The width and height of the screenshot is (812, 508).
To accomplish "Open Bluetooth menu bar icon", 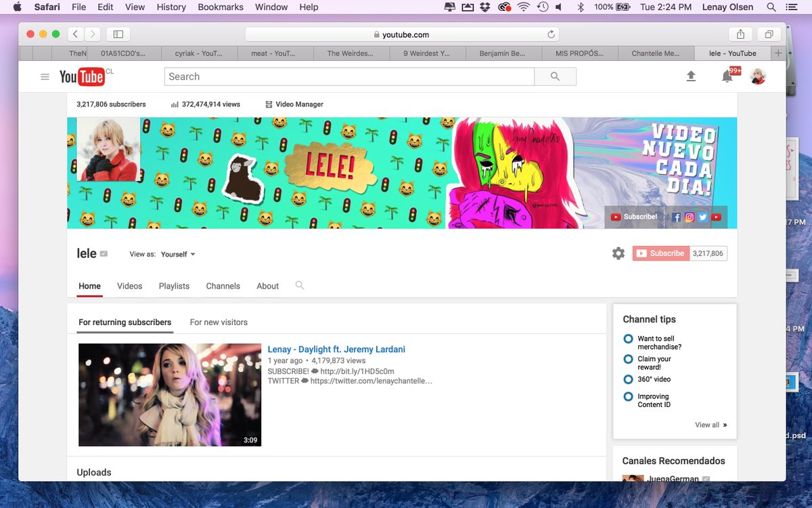I will [x=580, y=7].
